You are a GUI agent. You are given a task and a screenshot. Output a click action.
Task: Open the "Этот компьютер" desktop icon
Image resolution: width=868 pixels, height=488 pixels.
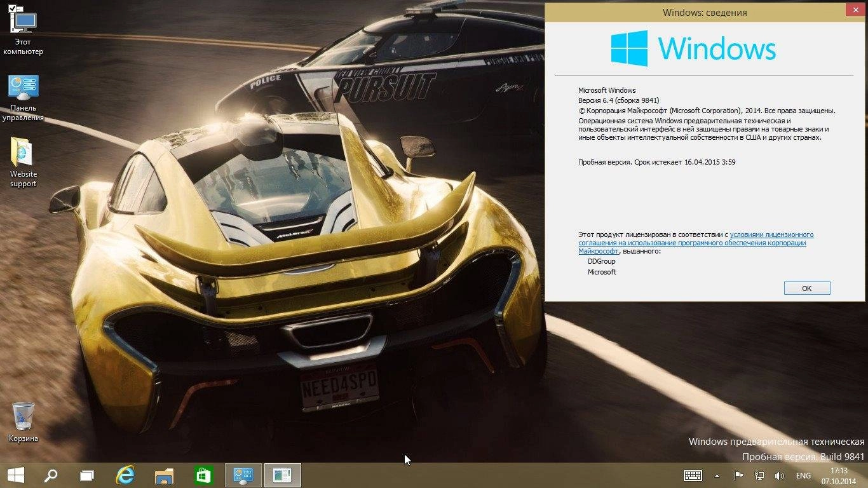click(24, 30)
